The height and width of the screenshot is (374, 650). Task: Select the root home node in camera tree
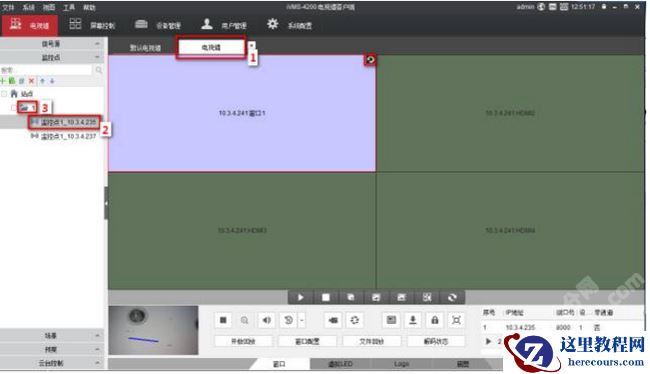tap(22, 94)
